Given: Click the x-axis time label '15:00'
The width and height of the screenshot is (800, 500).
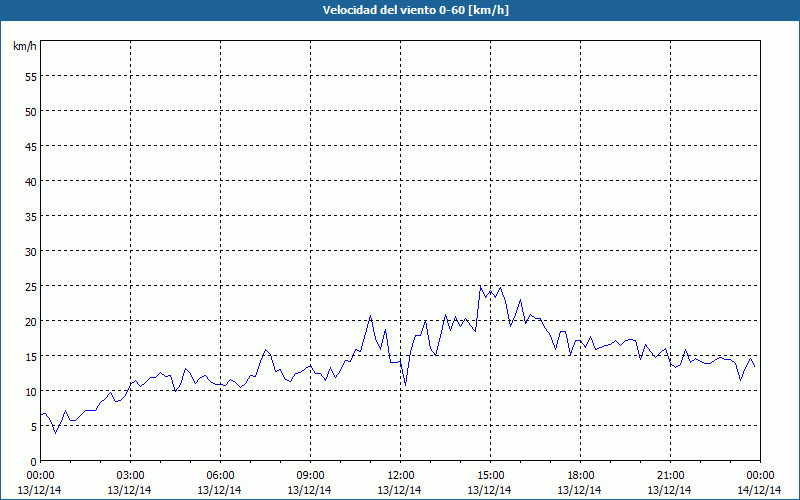Looking at the screenshot, I should click(490, 476).
